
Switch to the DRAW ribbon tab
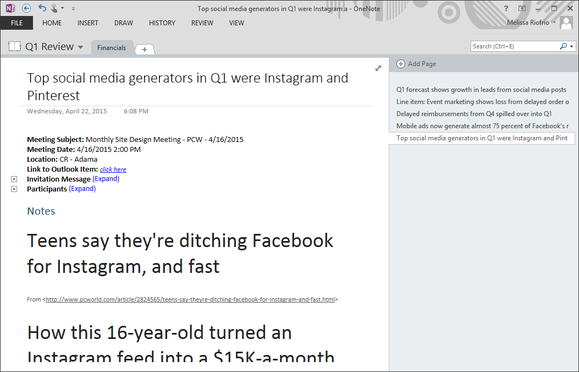pyautogui.click(x=123, y=23)
